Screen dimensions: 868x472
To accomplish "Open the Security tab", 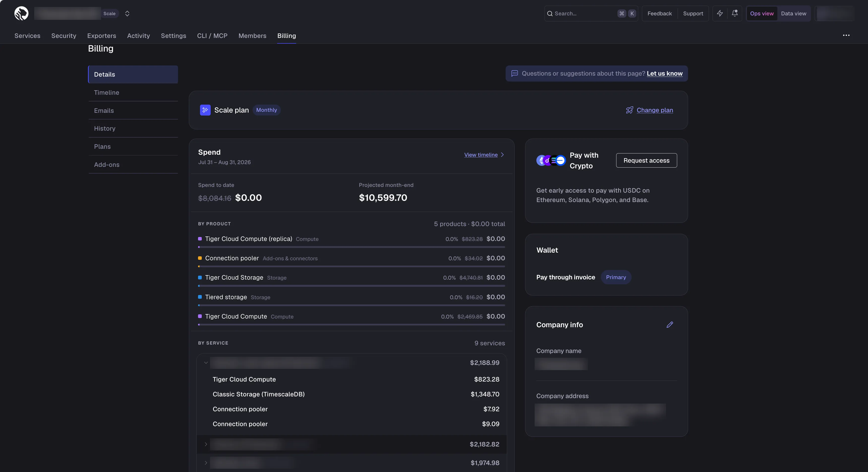I will [x=64, y=36].
